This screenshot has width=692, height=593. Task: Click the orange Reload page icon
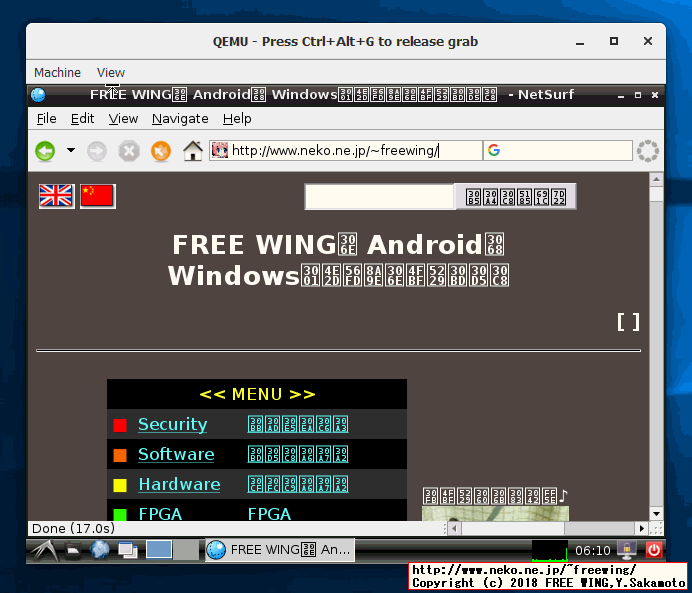pos(161,151)
